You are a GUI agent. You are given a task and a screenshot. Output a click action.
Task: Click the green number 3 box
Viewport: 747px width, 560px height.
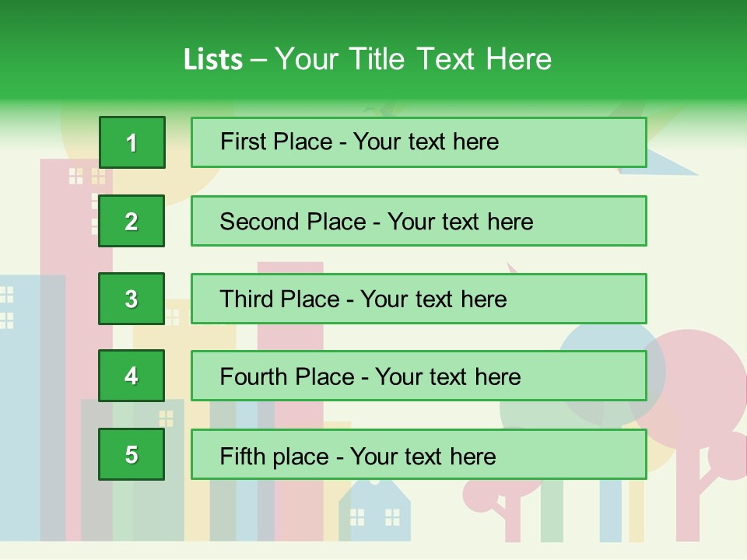pyautogui.click(x=132, y=299)
